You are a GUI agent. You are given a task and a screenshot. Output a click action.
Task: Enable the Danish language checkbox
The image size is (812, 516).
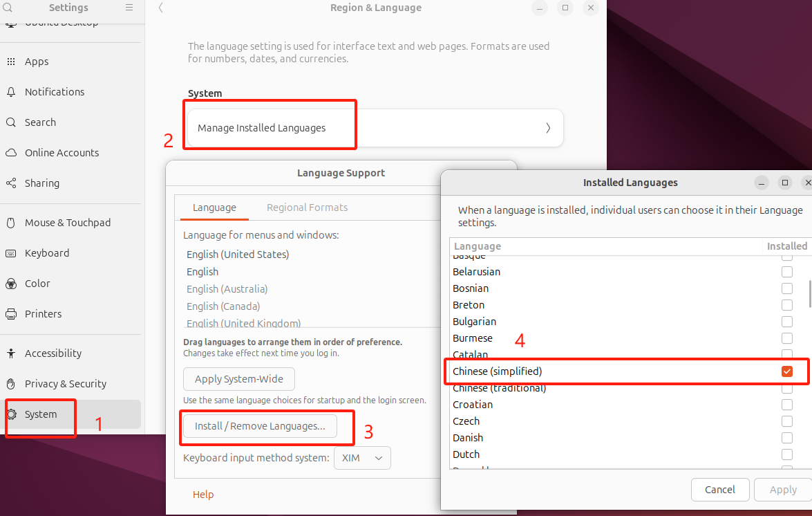(786, 438)
